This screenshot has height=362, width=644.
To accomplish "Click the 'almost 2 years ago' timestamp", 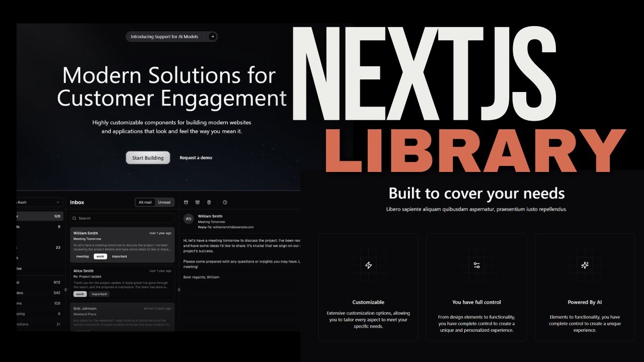I will [x=157, y=308].
